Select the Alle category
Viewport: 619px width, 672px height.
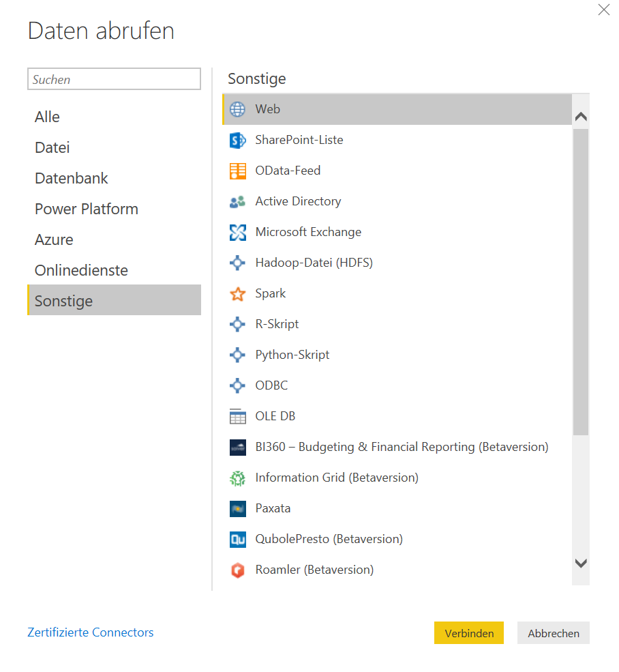(114, 117)
